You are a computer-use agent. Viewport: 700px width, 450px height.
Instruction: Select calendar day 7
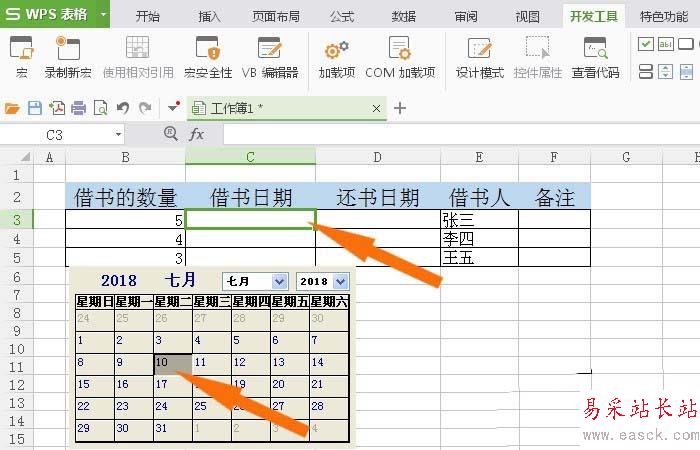(x=329, y=342)
